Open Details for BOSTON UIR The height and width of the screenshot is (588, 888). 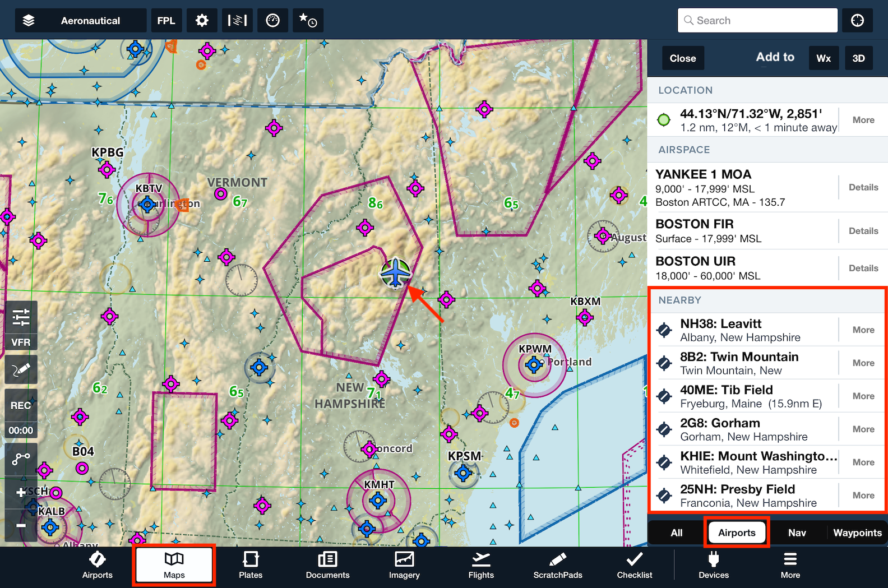863,268
